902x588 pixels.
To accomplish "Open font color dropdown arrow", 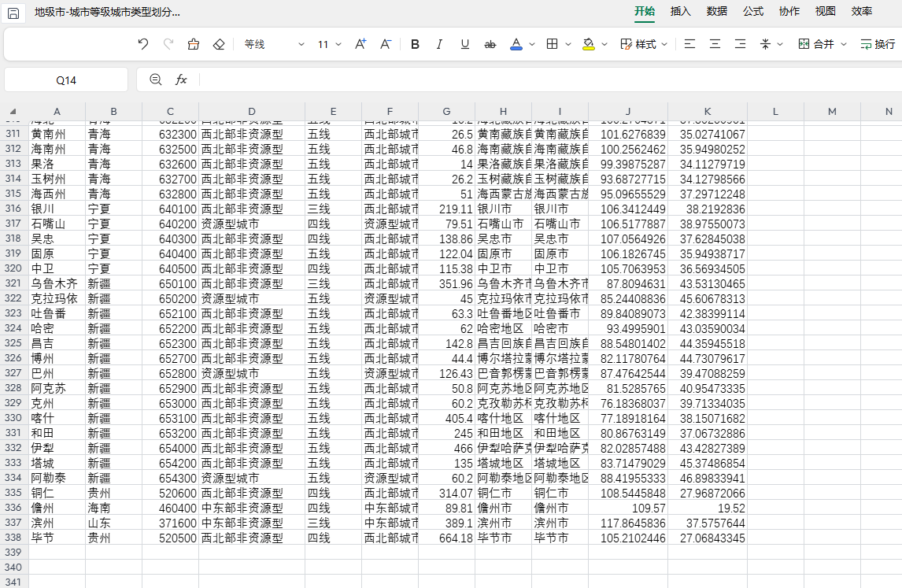I will pos(532,44).
